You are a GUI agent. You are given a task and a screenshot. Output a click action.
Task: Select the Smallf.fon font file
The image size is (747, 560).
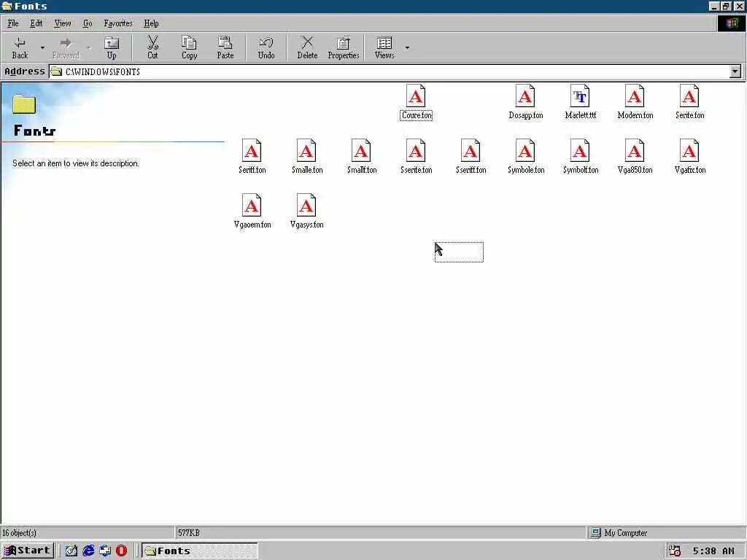tap(362, 157)
